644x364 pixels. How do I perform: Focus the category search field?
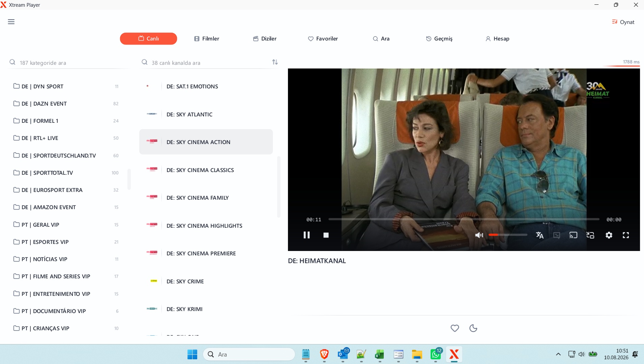[69, 63]
